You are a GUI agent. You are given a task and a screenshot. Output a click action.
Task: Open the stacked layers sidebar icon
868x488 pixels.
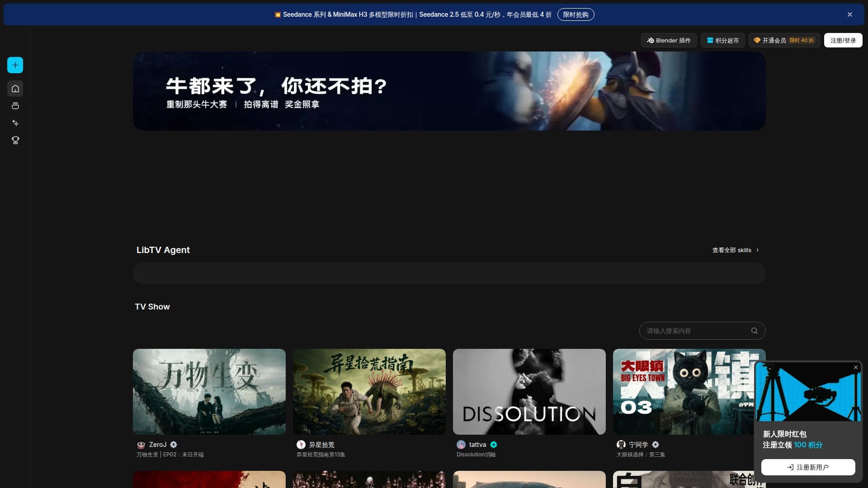click(15, 106)
